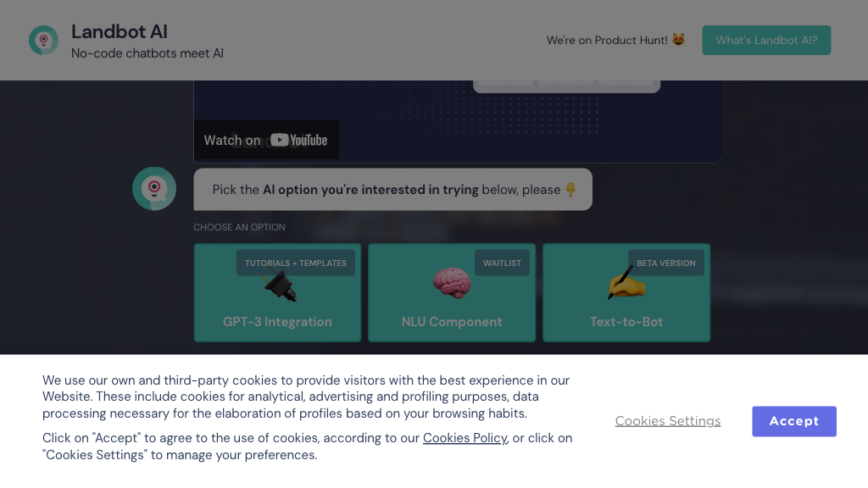Click the cat emoji next to Product Hunt
The width and height of the screenshot is (868, 488).
click(x=679, y=40)
